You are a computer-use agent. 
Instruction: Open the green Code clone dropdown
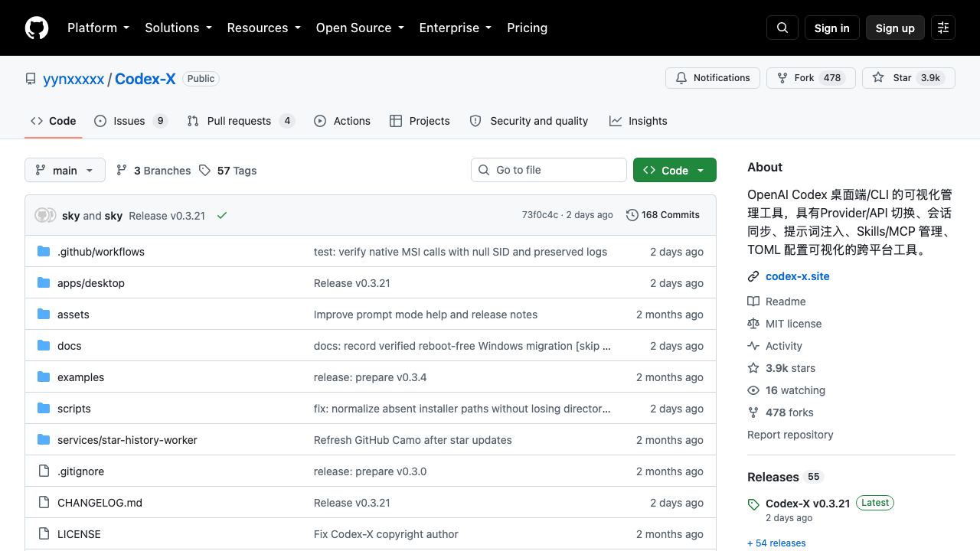tap(675, 170)
